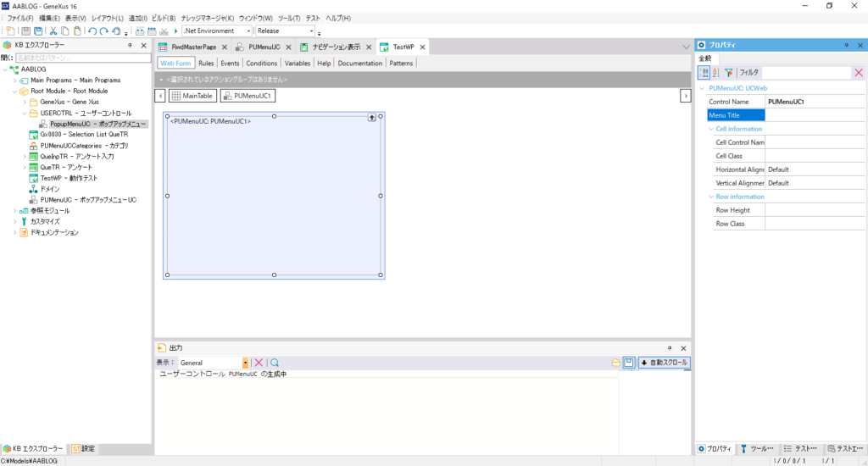Open the ツール(T) menu
868x466 pixels.
[289, 19]
